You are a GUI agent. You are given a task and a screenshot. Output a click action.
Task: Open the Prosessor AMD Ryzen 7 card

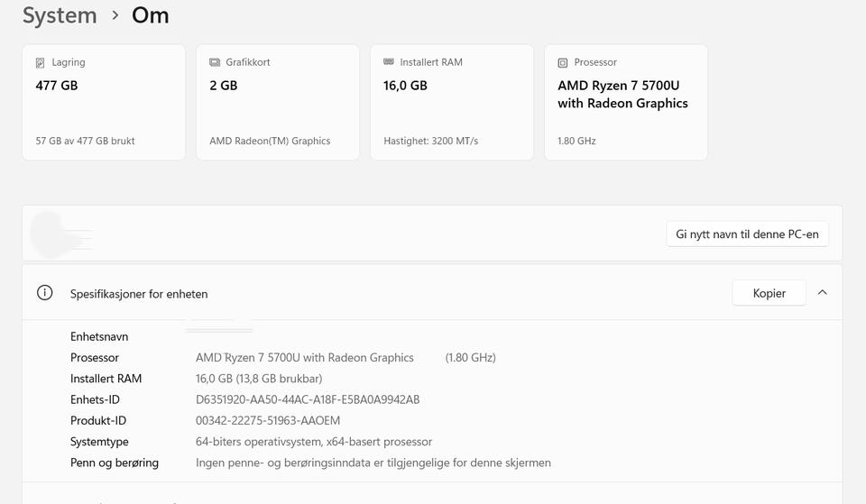coord(626,103)
